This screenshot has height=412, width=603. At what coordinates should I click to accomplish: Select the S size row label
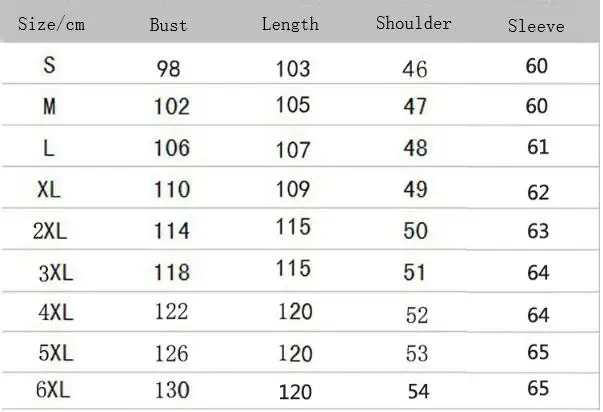click(49, 65)
